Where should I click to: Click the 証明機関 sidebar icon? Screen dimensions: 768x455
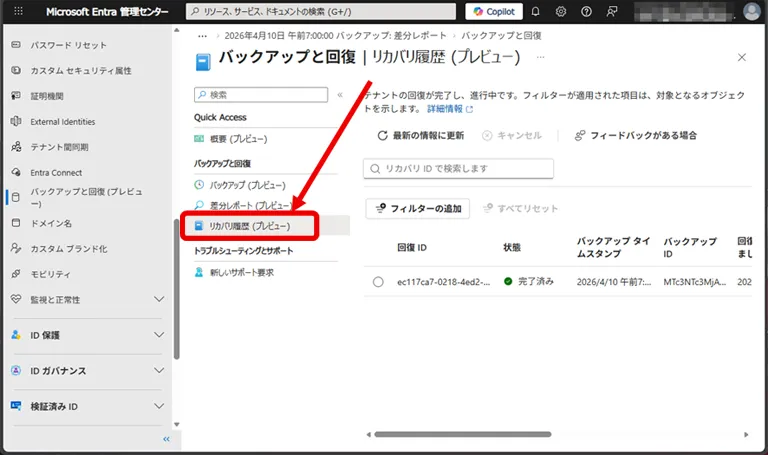click(16, 96)
